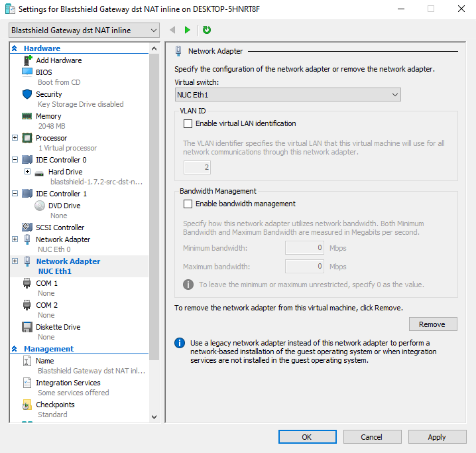This screenshot has width=476, height=453.
Task: Collapse the Hardware section header
Action: pos(15,48)
